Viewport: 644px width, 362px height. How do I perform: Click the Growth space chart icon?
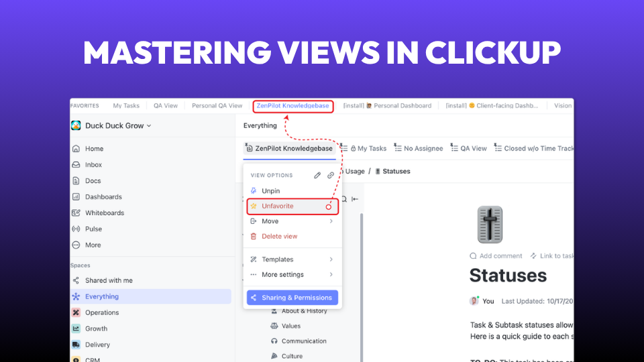coord(76,328)
